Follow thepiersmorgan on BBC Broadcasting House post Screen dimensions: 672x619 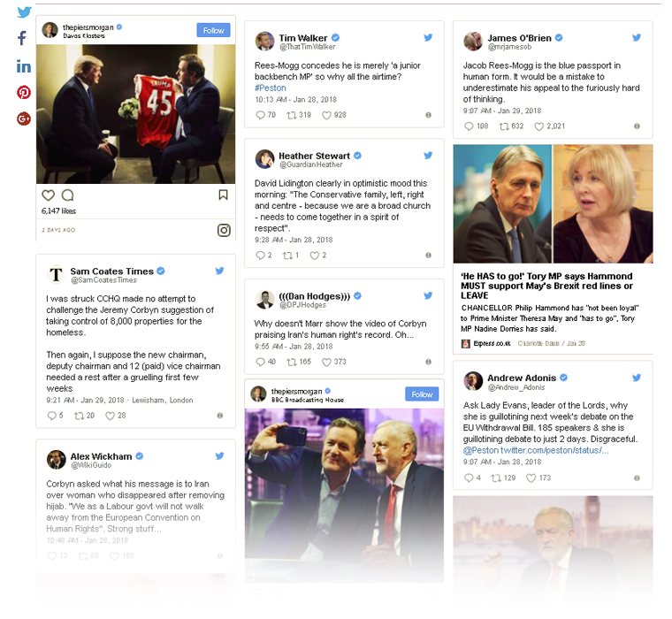coord(422,394)
